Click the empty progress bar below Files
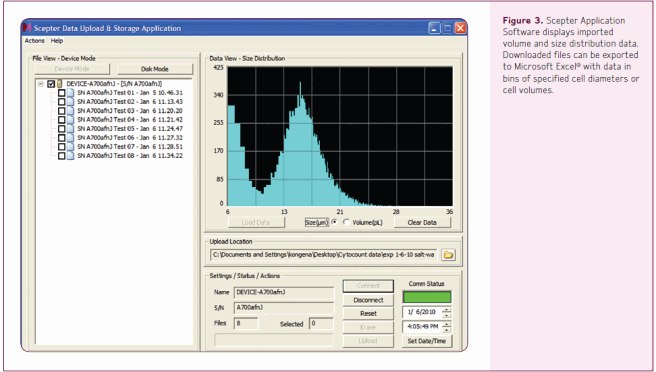 [x=274, y=340]
